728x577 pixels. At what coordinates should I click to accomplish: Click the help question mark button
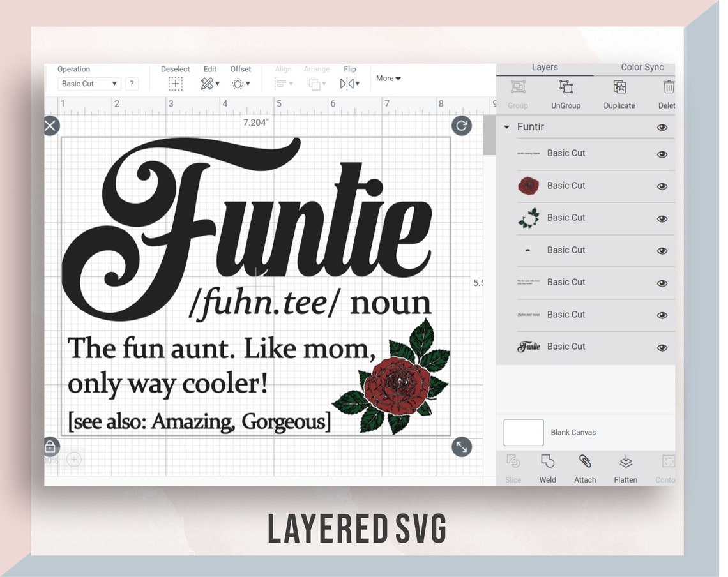point(132,83)
